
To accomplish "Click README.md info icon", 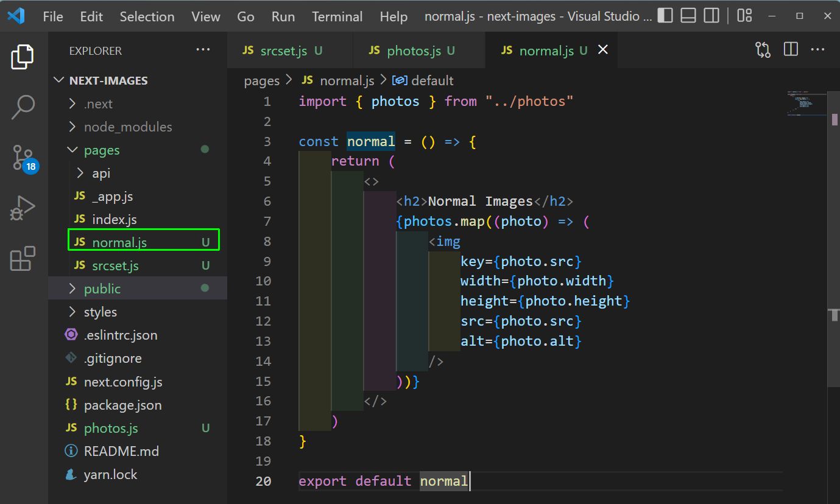I will tap(71, 451).
